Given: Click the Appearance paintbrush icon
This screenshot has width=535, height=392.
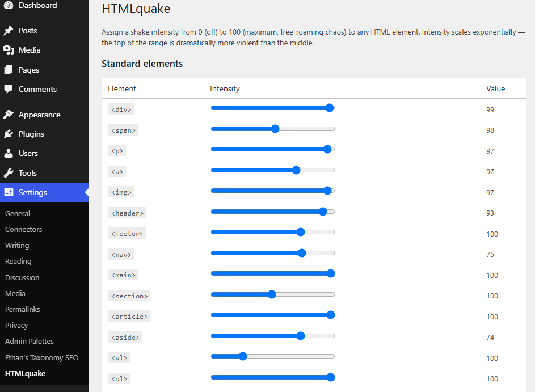Looking at the screenshot, I should 9,115.
